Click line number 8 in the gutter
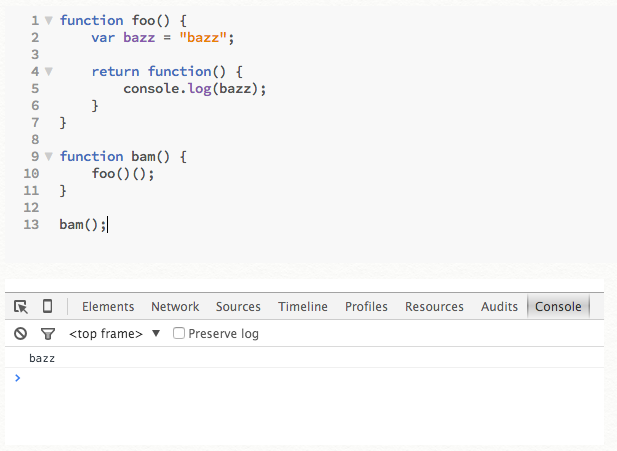 (x=35, y=140)
